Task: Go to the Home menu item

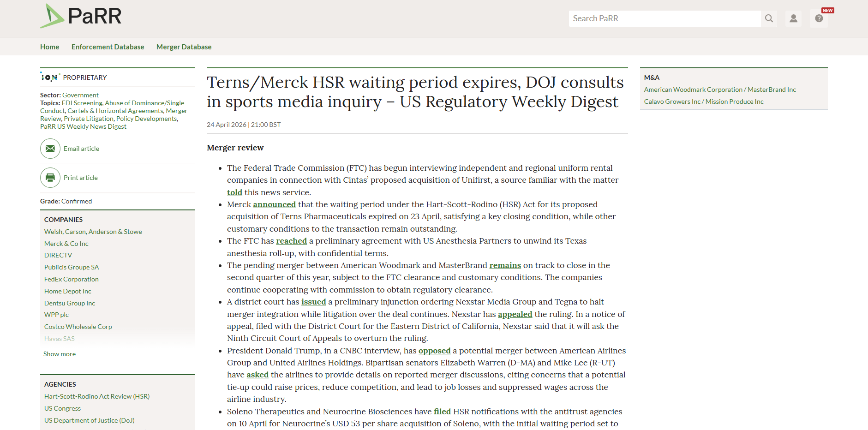Action: (x=49, y=47)
